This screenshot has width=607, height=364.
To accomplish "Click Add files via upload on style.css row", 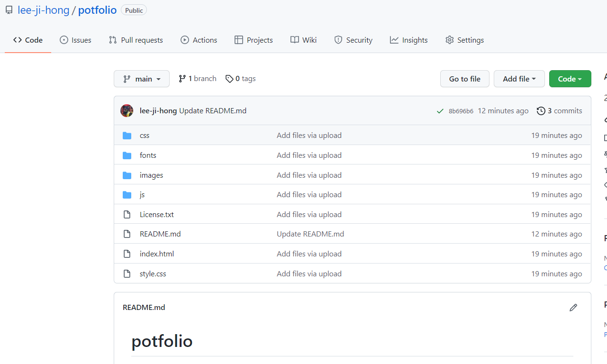I will pyautogui.click(x=309, y=274).
